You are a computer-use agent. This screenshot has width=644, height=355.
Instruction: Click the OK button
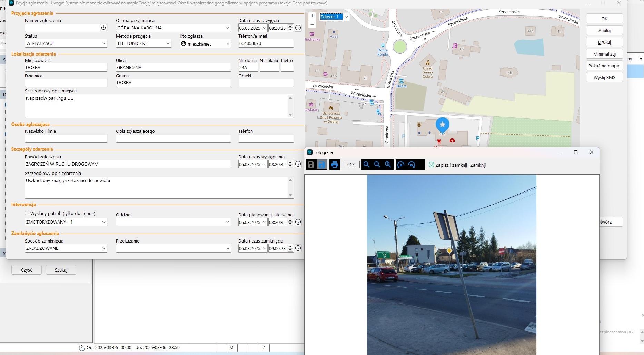click(604, 19)
